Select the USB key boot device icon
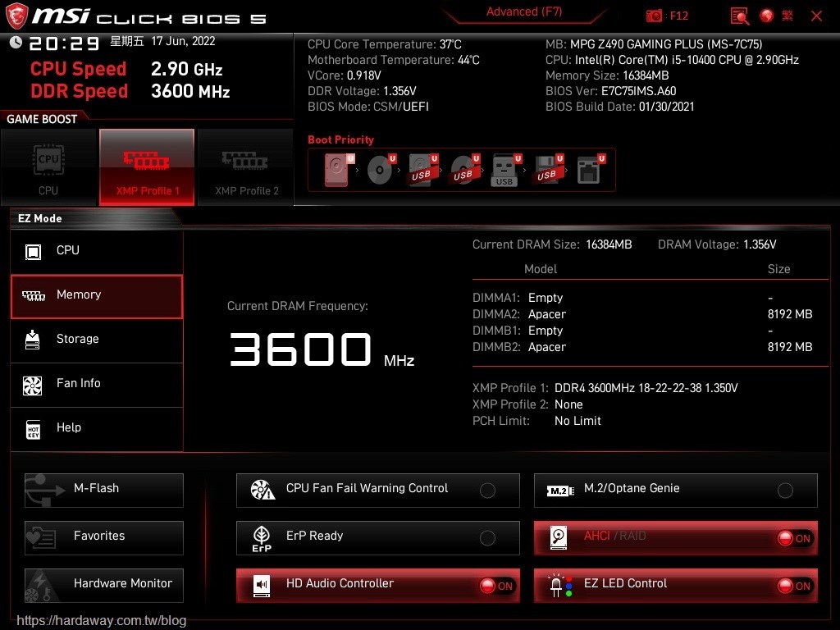Viewport: 840px width, 630px height. (x=505, y=171)
